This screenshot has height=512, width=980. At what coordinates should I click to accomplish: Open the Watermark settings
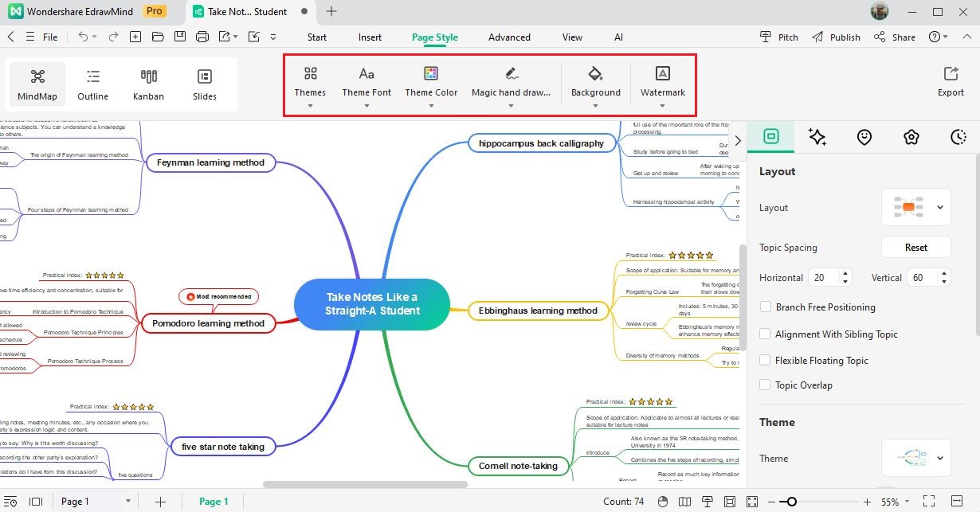click(663, 84)
